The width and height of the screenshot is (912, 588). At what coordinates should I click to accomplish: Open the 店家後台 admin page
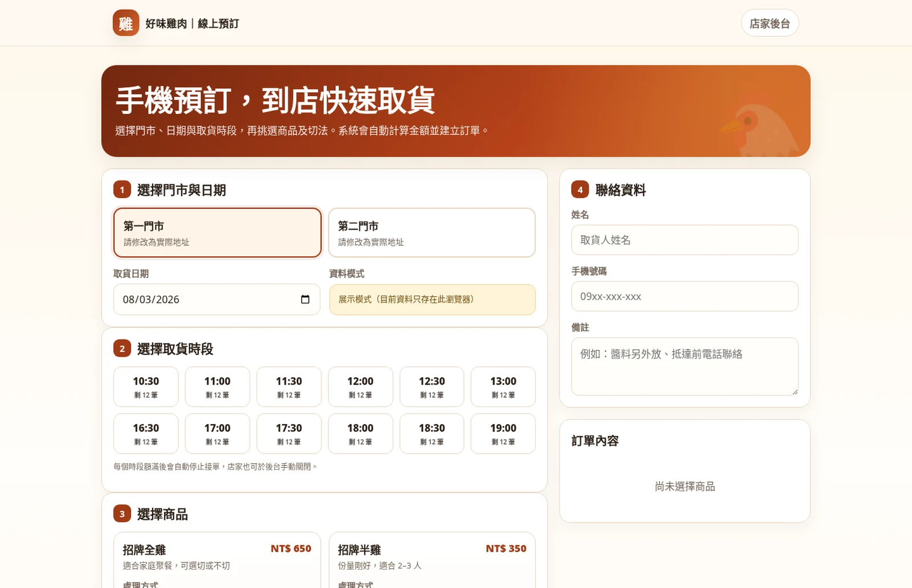click(x=769, y=23)
